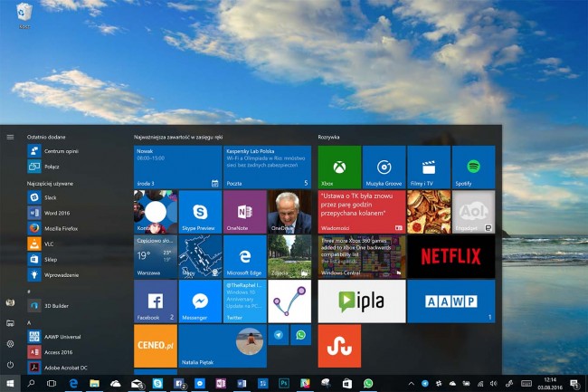Open the volume control in tray
This screenshot has height=392, width=588.
(x=494, y=383)
